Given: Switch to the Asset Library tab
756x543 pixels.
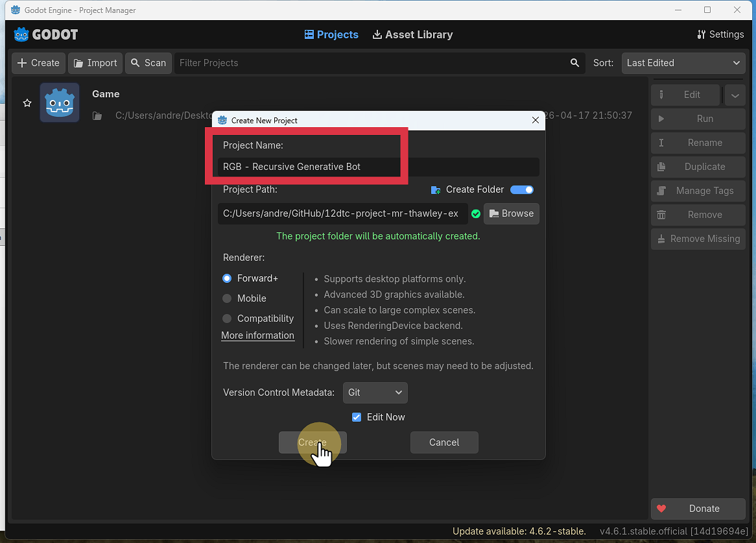Looking at the screenshot, I should pyautogui.click(x=412, y=34).
